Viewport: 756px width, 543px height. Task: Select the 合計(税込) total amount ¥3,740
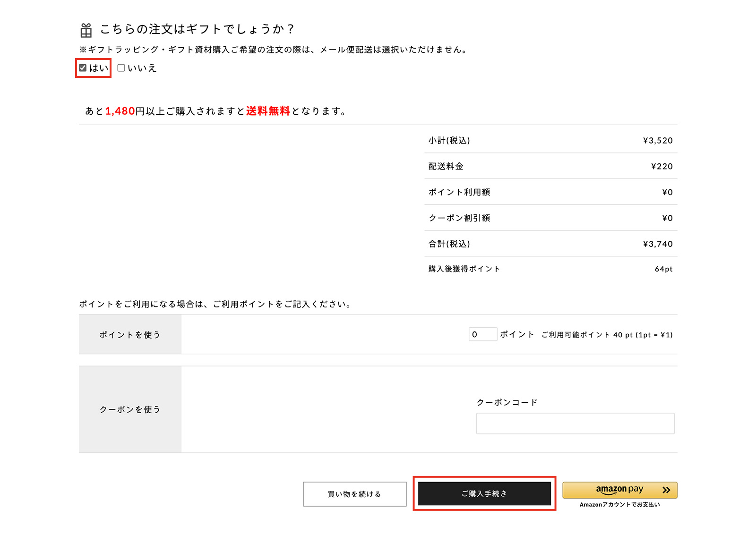658,244
